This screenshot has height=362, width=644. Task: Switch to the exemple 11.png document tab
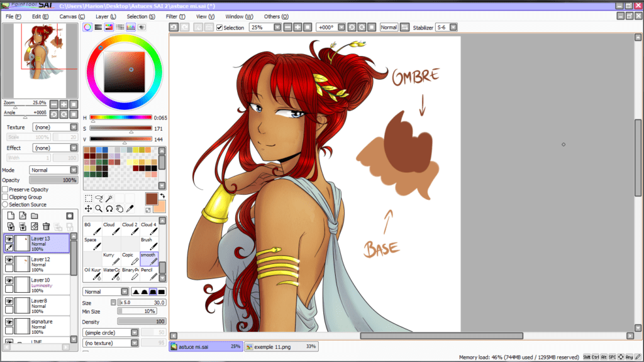pos(281,346)
